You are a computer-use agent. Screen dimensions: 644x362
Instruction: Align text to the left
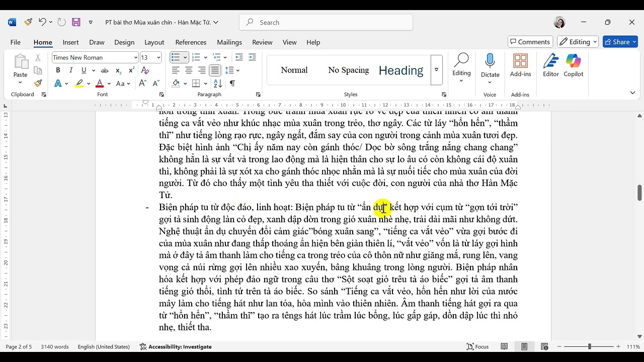pos(176,70)
